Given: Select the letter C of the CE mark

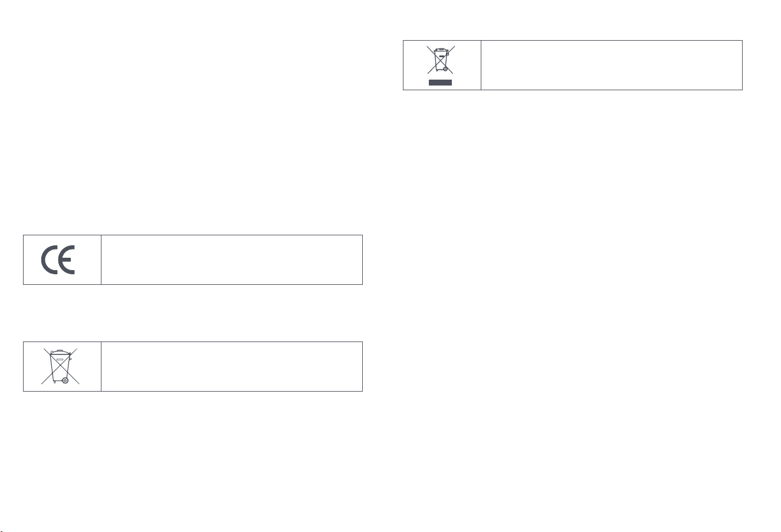Looking at the screenshot, I should click(x=49, y=260).
